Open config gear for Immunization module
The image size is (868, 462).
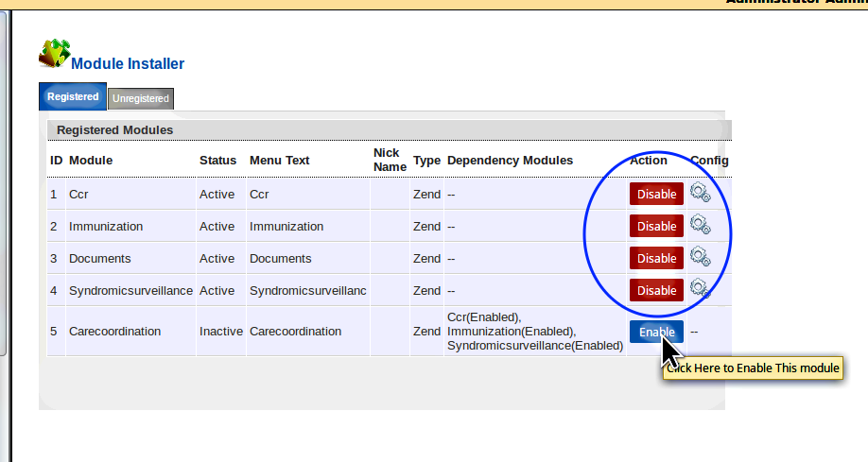tap(700, 225)
